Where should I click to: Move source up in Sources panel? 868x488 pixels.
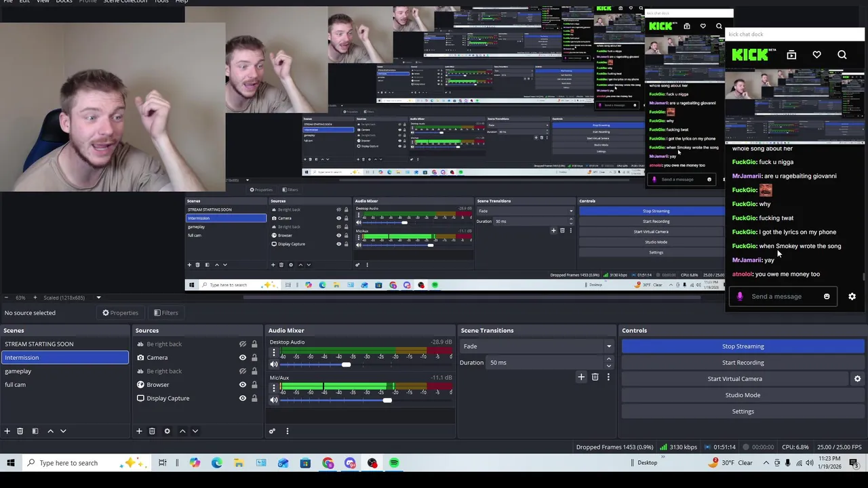(182, 431)
